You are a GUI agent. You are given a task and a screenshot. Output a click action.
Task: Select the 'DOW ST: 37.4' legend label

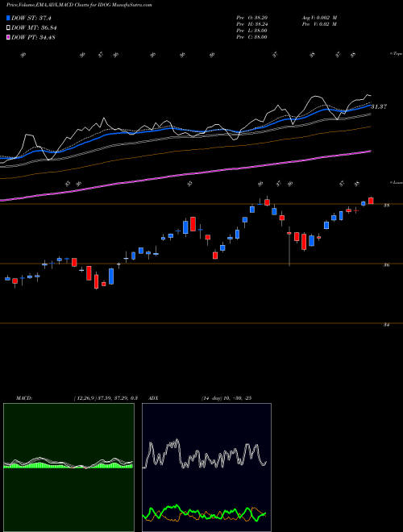31,18
